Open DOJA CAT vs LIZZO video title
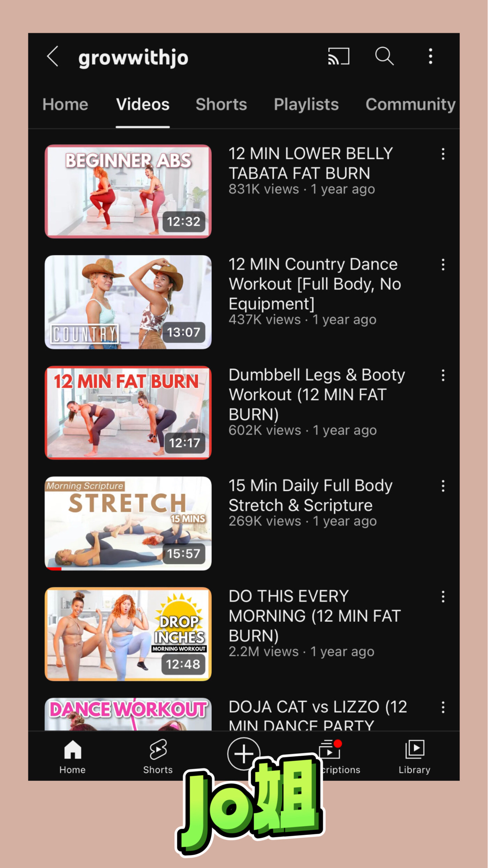 click(x=318, y=717)
